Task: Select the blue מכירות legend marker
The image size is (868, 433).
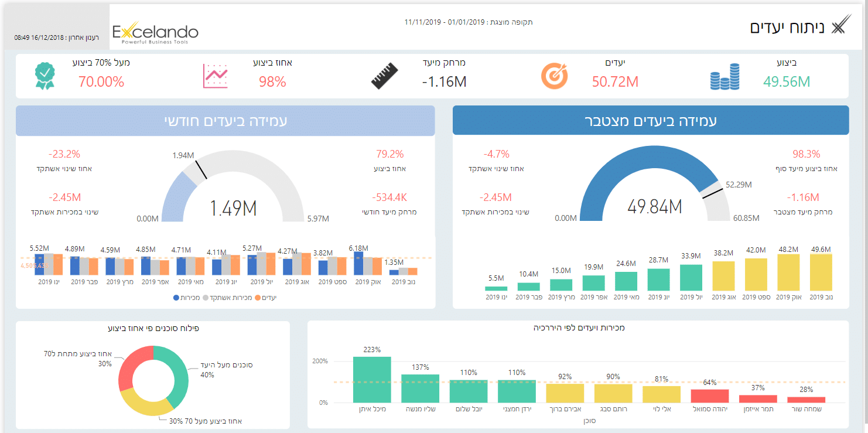Action: 176,298
